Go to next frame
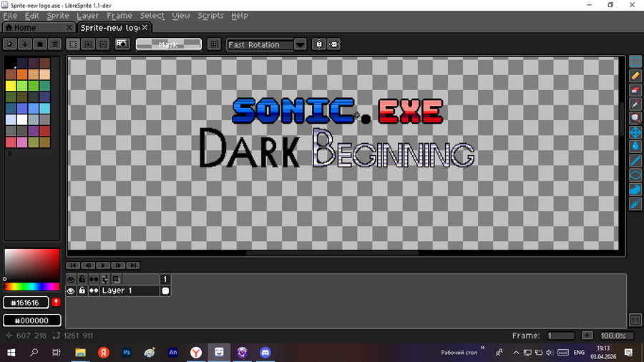This screenshot has width=644, height=362. click(118, 265)
